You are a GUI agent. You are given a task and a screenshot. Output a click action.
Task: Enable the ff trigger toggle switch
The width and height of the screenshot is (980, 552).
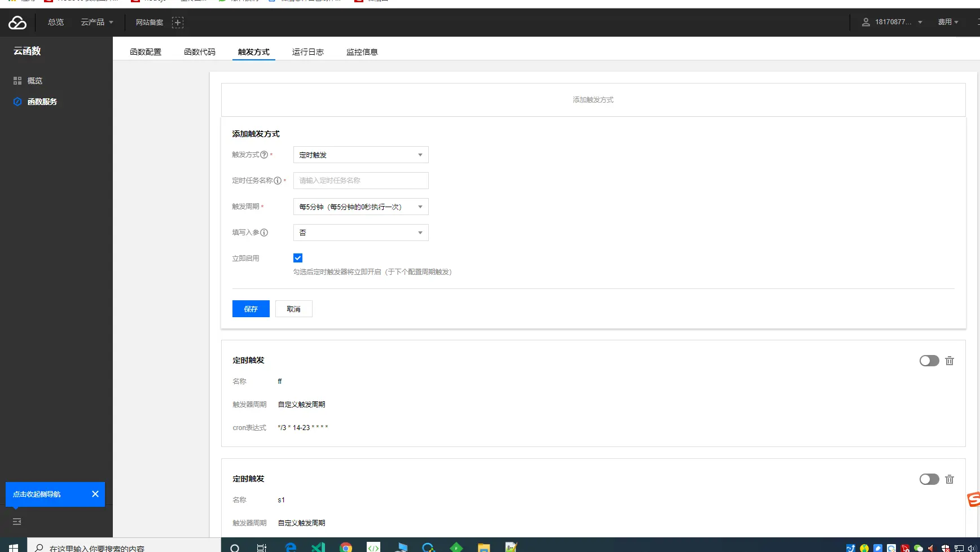[x=929, y=361]
